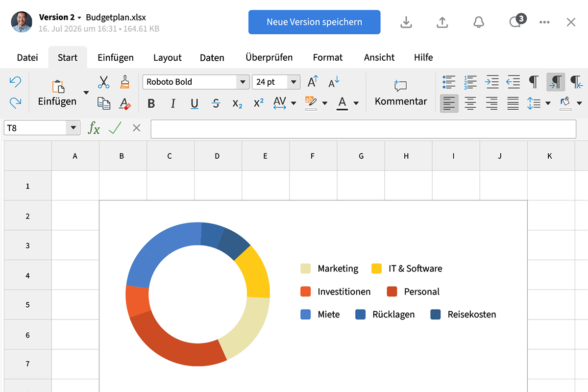Open the notifications bell icon
The image size is (588, 392).
478,22
